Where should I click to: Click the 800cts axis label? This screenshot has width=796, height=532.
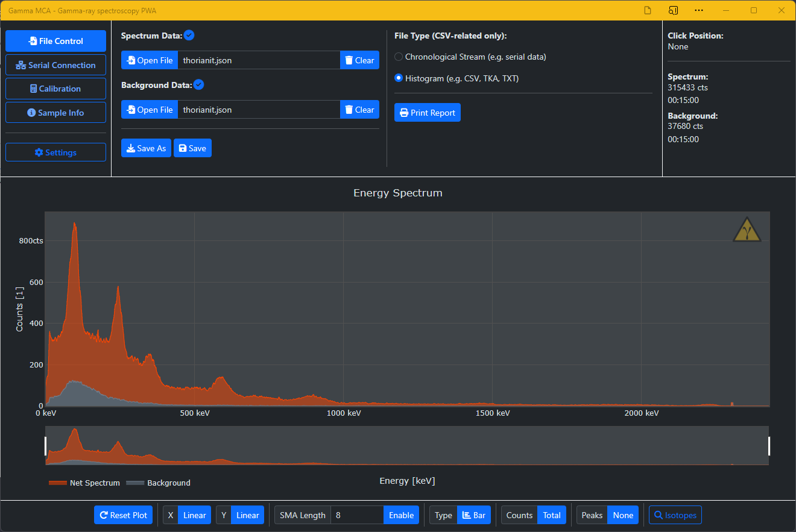[x=31, y=240]
